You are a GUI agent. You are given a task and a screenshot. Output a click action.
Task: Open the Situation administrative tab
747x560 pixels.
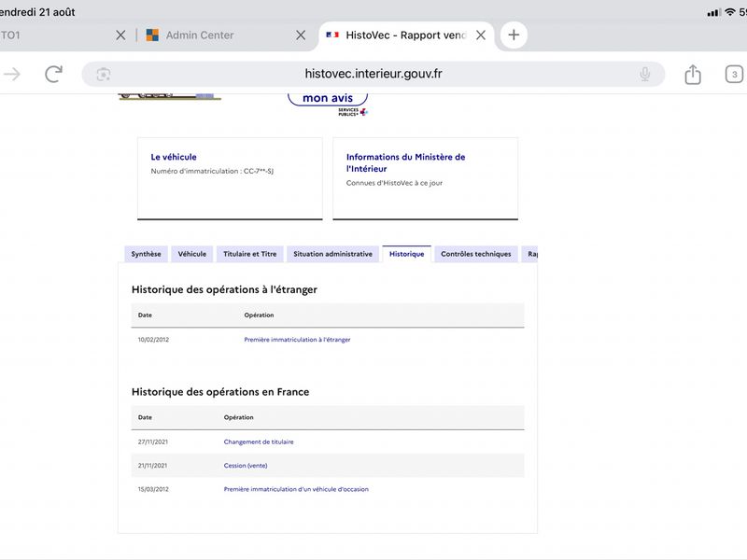(x=332, y=254)
